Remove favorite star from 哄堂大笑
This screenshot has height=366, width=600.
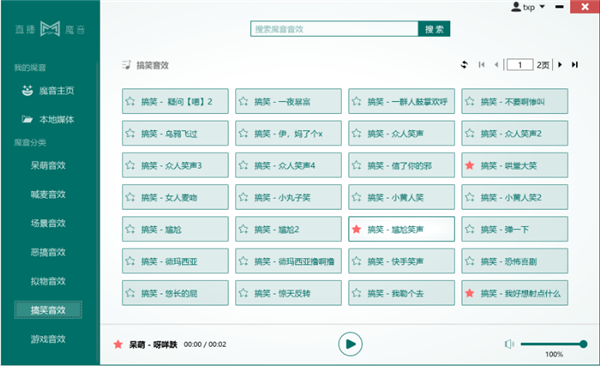470,165
